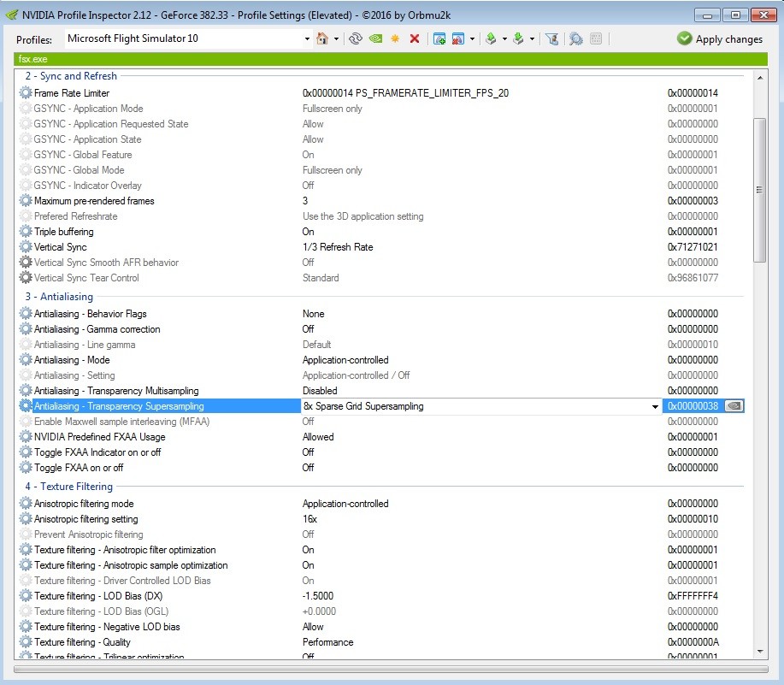The height and width of the screenshot is (685, 784).
Task: Click the gear icon beside Antialiasing - Mode
Action: pos(26,360)
